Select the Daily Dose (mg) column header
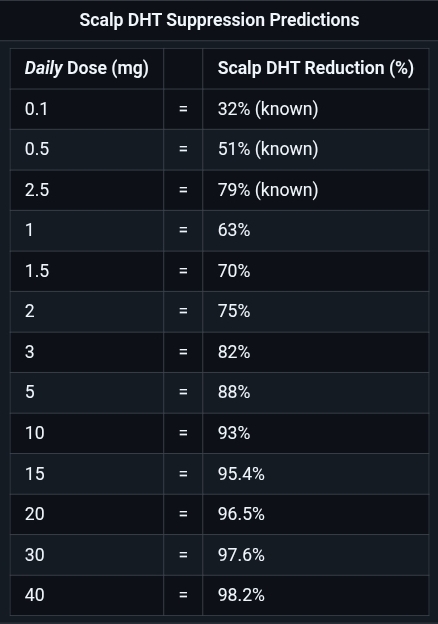Screen dimensions: 438x624 [87, 68]
